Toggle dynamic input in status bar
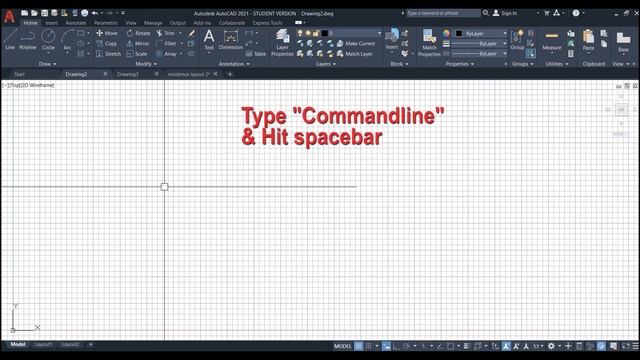This screenshot has width=640, height=360. tap(386, 346)
